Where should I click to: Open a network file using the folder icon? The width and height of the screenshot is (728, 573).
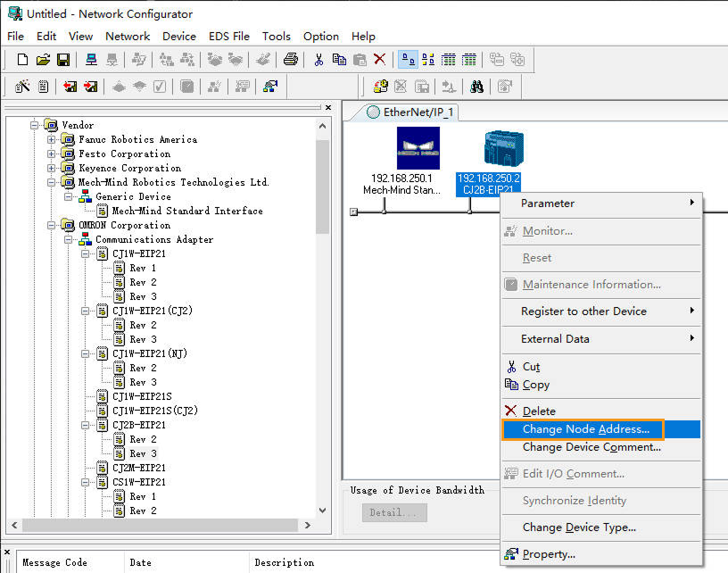(42, 59)
